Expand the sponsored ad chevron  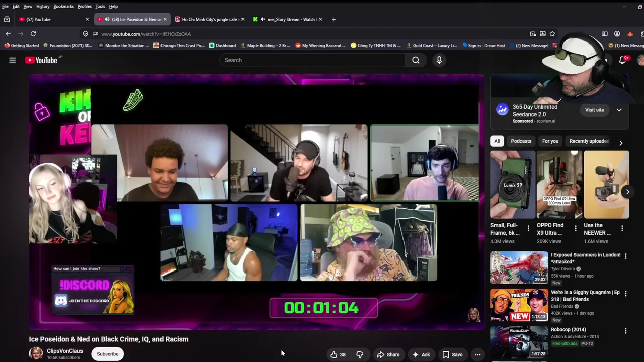[x=619, y=110]
